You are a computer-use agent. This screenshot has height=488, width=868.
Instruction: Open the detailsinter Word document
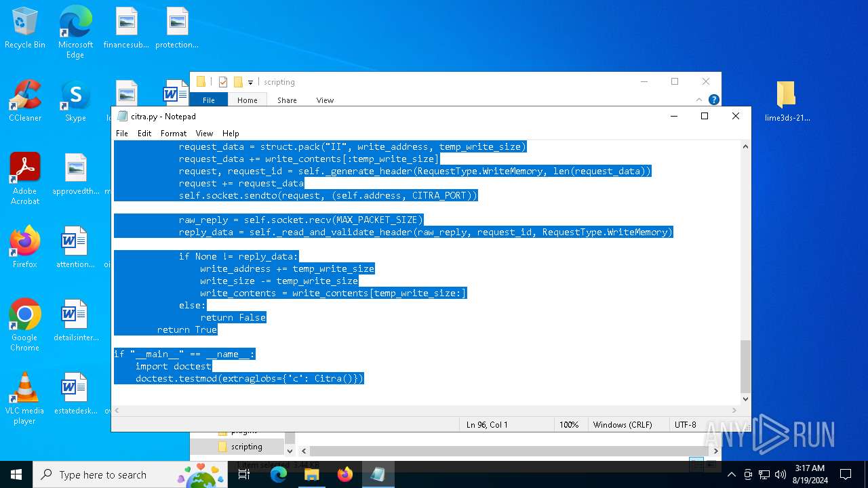coord(75,321)
